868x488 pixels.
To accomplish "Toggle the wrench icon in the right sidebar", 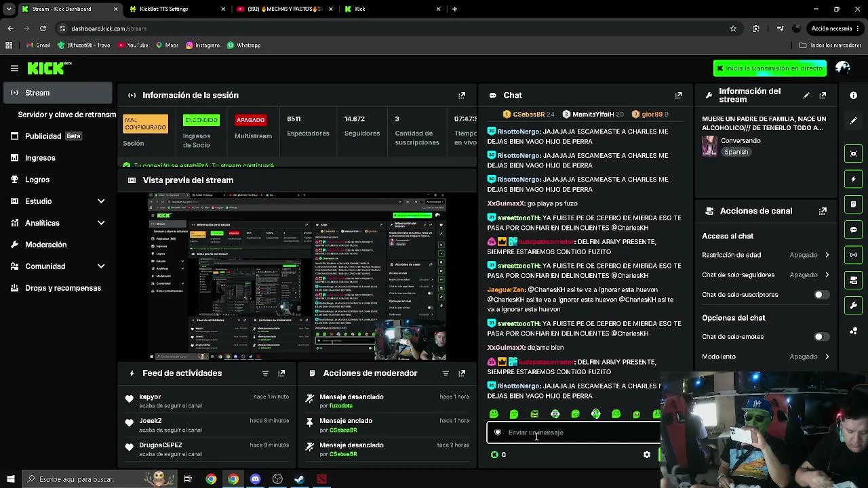I will [854, 306].
